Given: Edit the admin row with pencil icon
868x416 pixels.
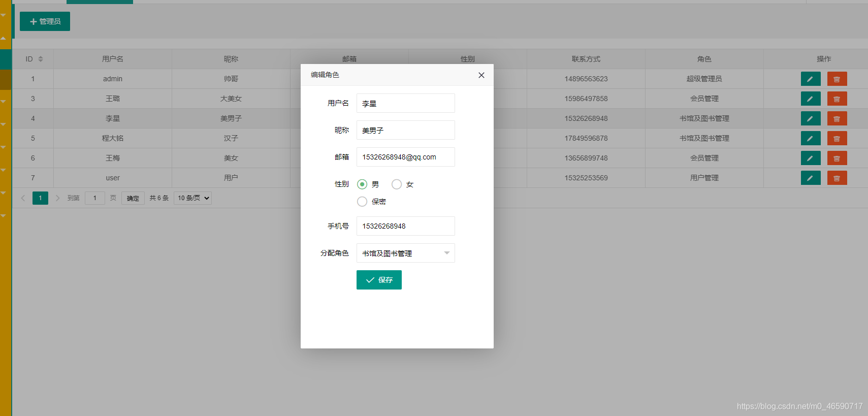Looking at the screenshot, I should point(811,79).
